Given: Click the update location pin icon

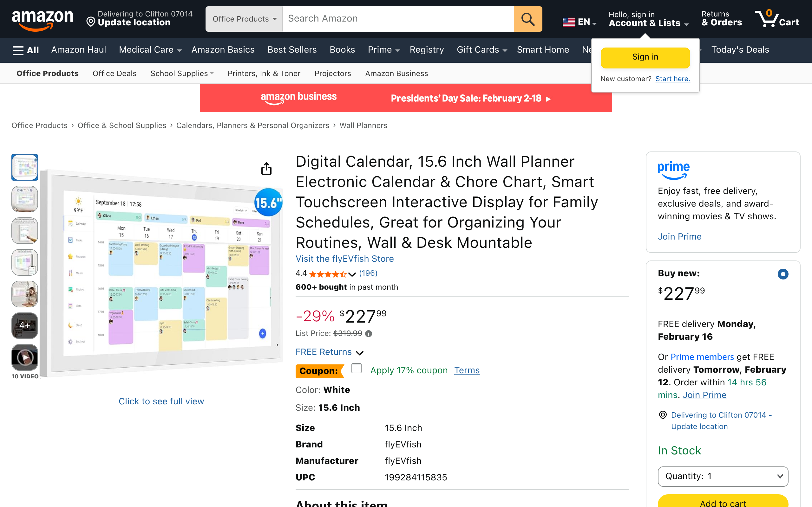Looking at the screenshot, I should click(91, 22).
